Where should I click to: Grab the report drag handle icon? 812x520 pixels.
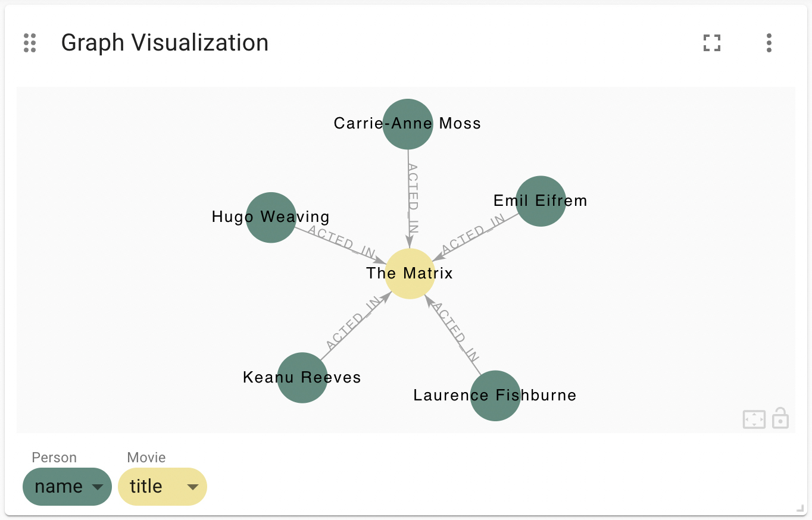(x=30, y=43)
